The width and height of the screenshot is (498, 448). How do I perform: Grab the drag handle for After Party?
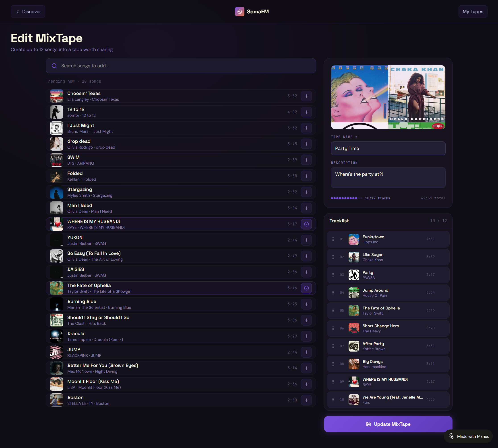333,346
